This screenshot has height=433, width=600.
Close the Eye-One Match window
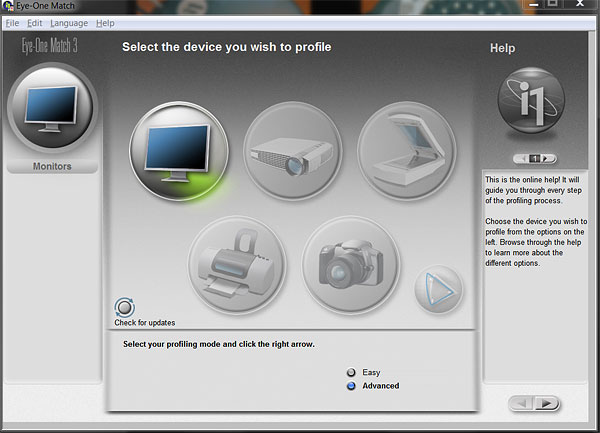point(580,4)
